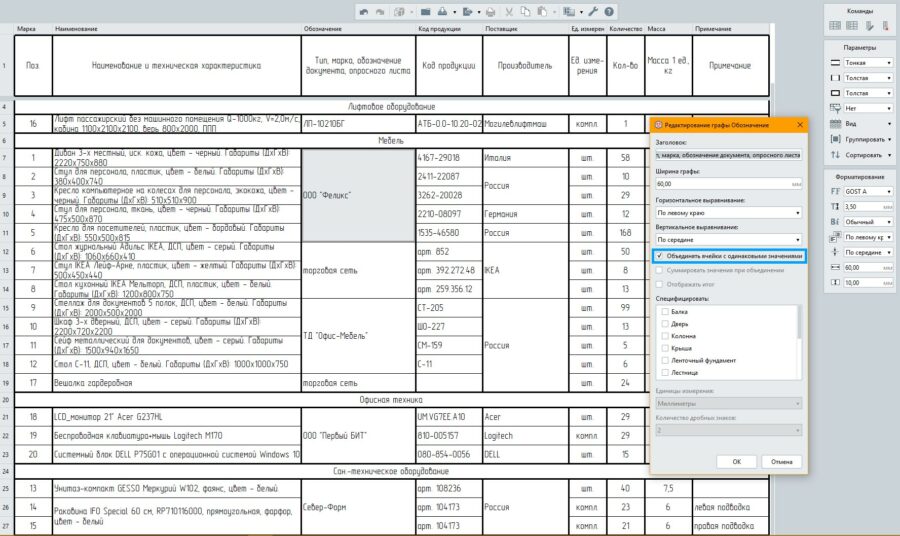Image resolution: width=900 pixels, height=536 pixels.
Task: Click the ТД "Офис-Мебель" cell
Action: 358,336
